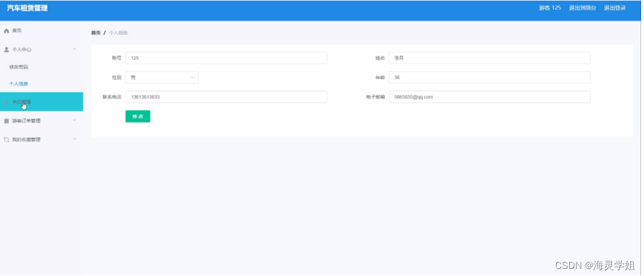Viewport: 644px width, 276px height.
Task: Expand 游客订单管理 using its chevron
Action: [x=74, y=120]
